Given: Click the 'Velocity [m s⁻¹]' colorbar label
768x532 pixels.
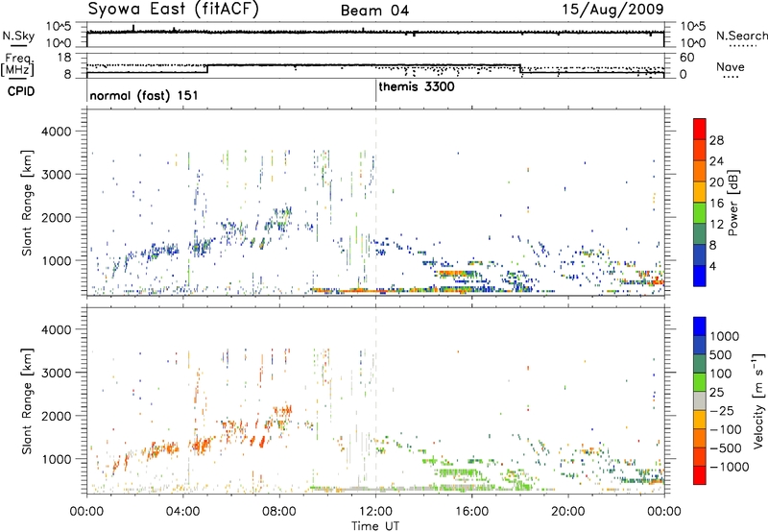Looking at the screenshot, I should click(758, 400).
